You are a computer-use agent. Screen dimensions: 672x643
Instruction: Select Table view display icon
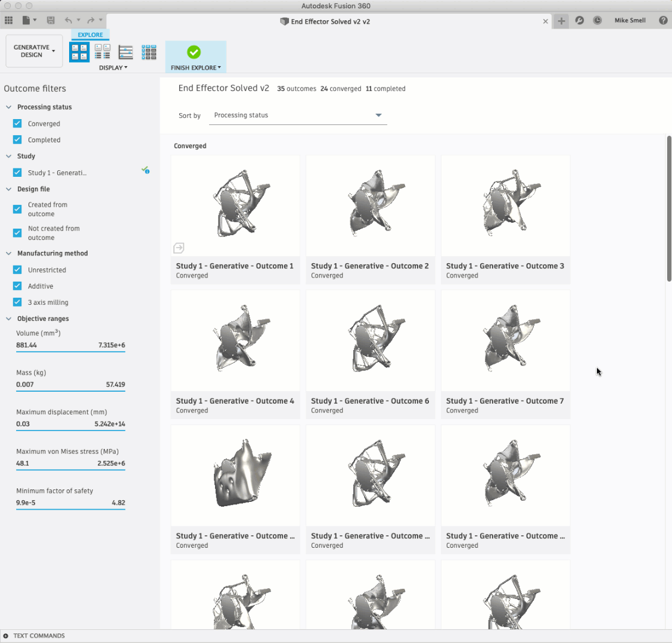coord(149,52)
